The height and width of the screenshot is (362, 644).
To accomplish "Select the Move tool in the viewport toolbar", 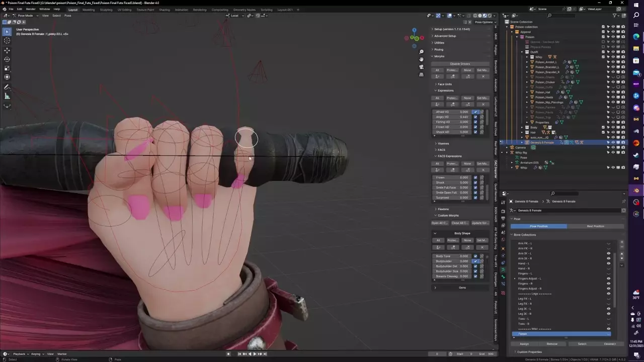I will coord(7,50).
